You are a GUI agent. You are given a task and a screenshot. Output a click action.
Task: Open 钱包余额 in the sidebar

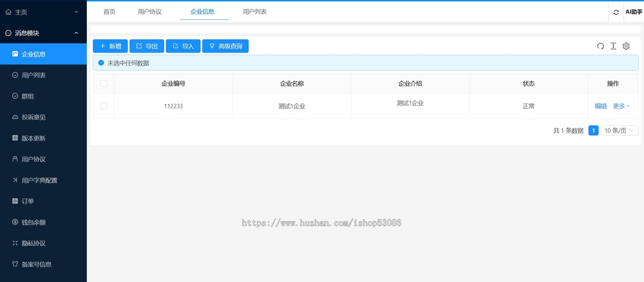(43, 222)
